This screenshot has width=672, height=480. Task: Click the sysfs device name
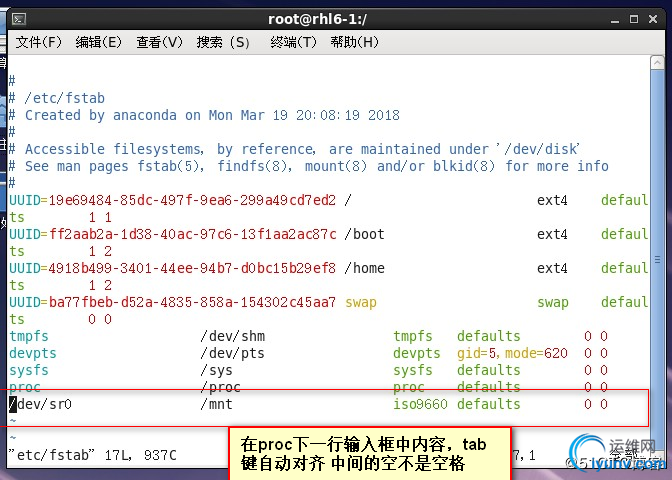tap(29, 371)
